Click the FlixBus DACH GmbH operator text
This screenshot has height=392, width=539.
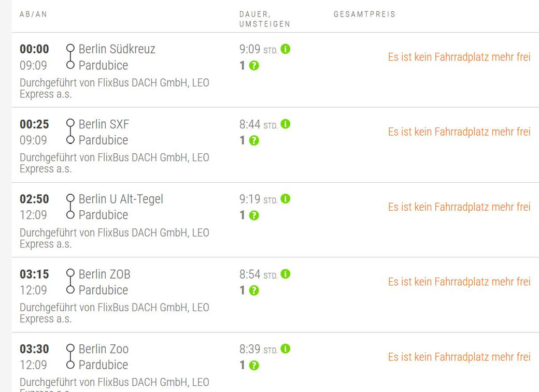(x=114, y=83)
